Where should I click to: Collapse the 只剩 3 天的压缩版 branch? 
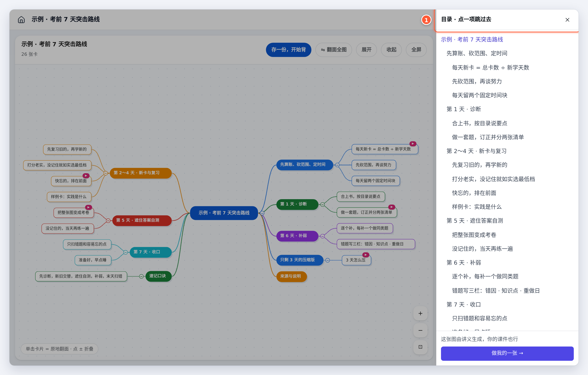click(327, 260)
